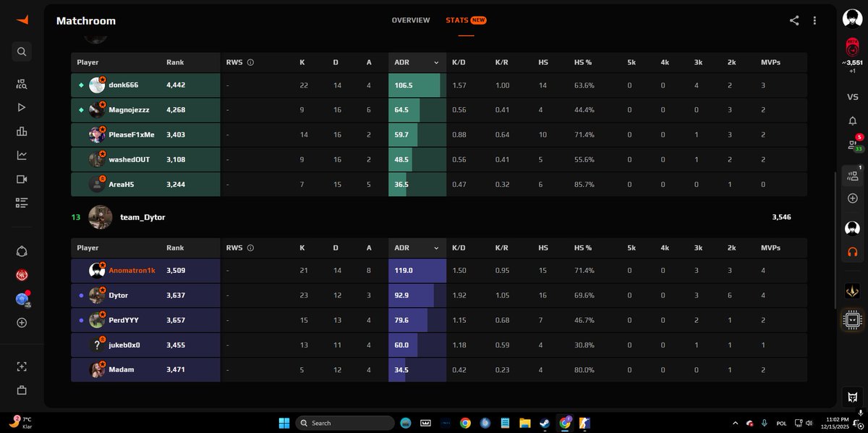Show RWS info icon in team_Dytor table
Image resolution: width=868 pixels, height=433 pixels.
coord(250,248)
